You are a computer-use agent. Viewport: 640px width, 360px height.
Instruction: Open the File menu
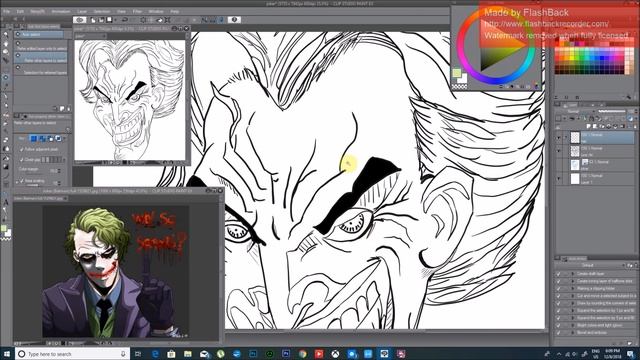7,11
